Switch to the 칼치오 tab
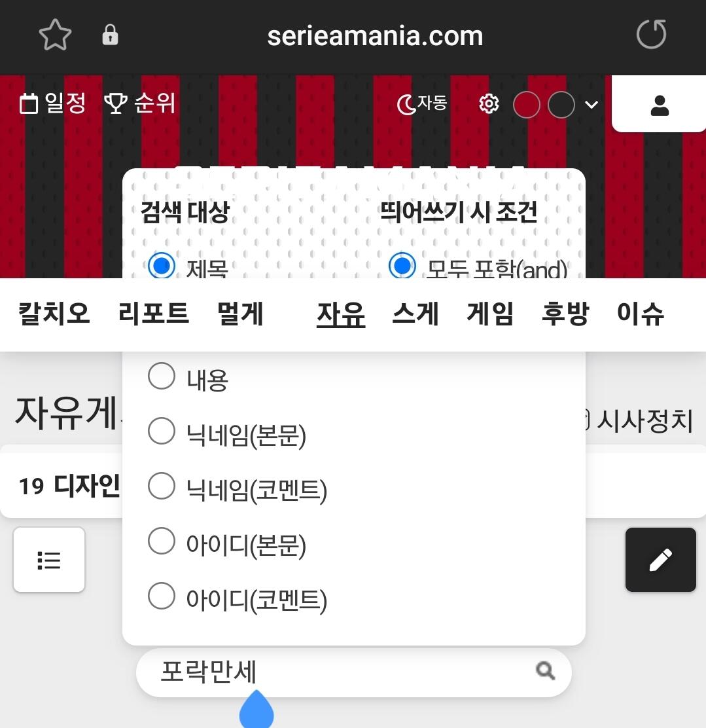 [54, 313]
